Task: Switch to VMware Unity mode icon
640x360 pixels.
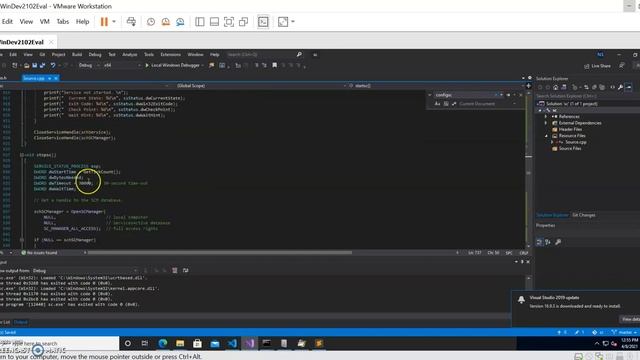Action: [244, 22]
